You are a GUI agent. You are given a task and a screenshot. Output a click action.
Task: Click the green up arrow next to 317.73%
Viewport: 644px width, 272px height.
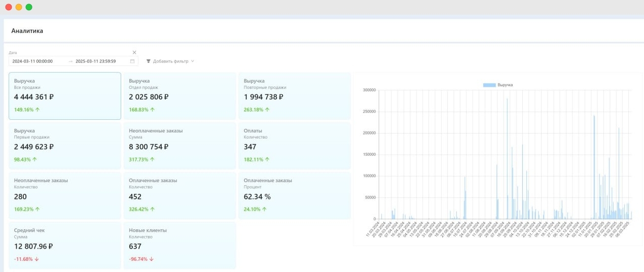pos(153,159)
